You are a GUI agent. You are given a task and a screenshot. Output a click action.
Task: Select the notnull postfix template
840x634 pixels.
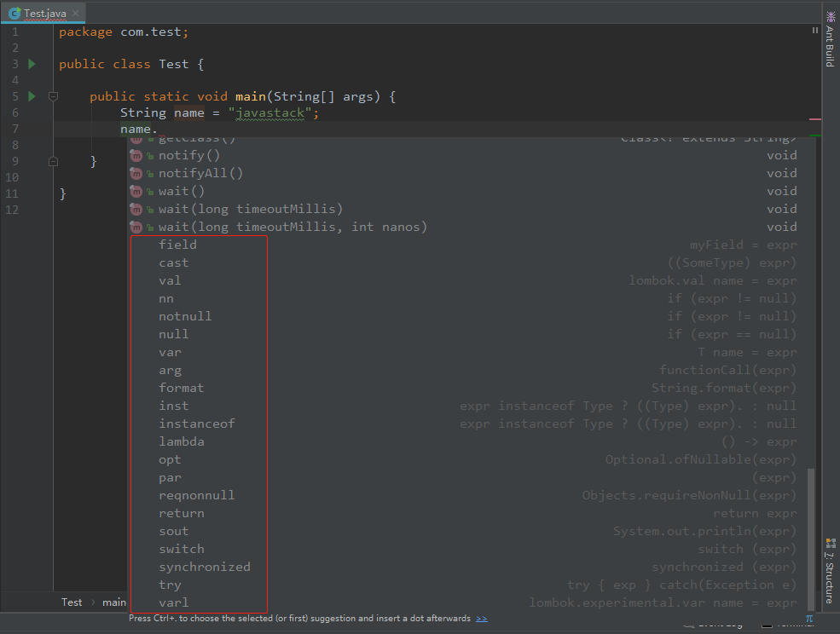coord(185,316)
